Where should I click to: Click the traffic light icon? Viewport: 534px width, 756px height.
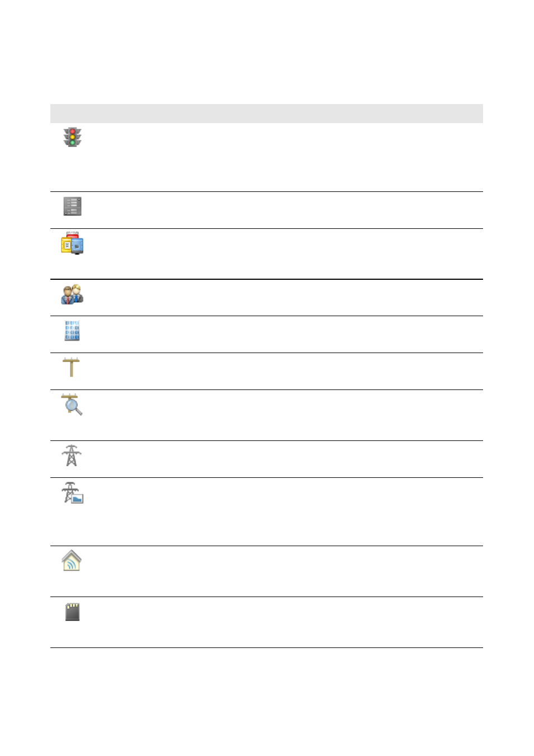coord(72,137)
